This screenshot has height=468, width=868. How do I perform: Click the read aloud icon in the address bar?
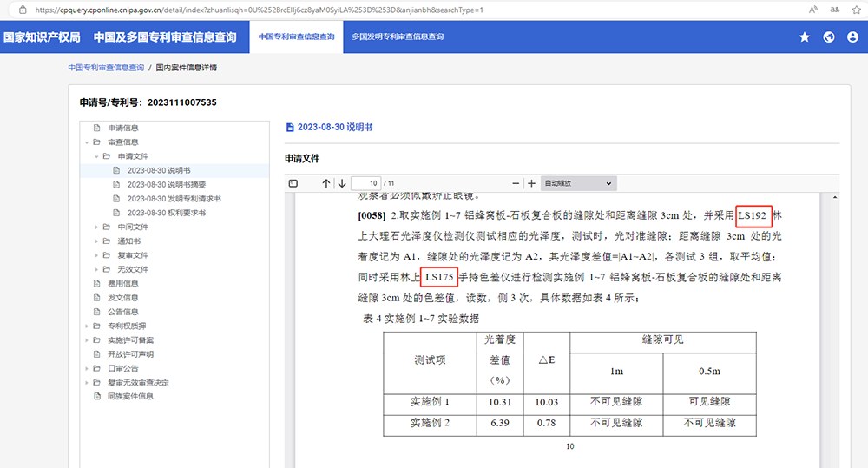pyautogui.click(x=813, y=10)
